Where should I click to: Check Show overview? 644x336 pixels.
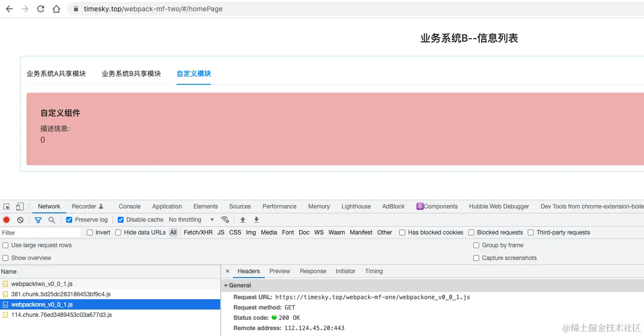5,258
